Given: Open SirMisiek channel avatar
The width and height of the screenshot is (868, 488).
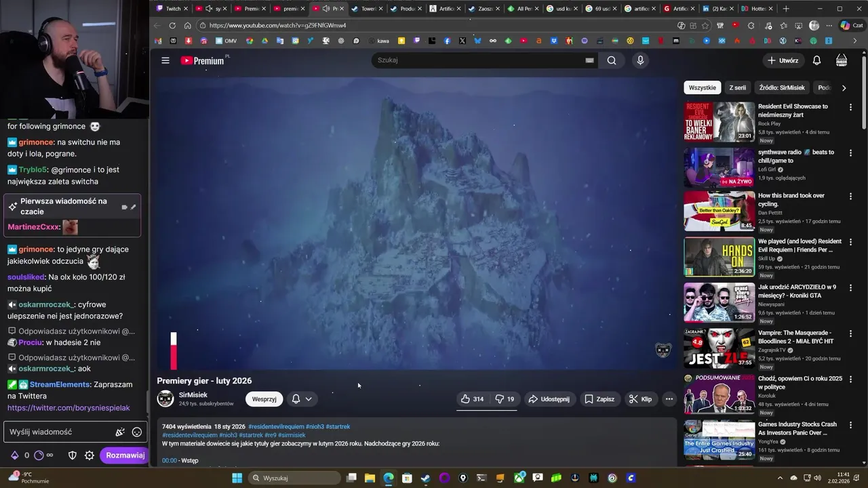Looking at the screenshot, I should (165, 399).
